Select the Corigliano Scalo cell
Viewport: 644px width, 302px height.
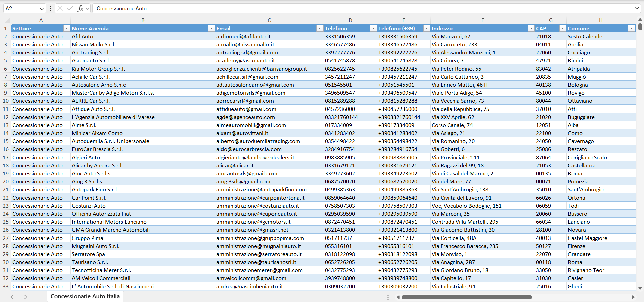(x=601, y=157)
